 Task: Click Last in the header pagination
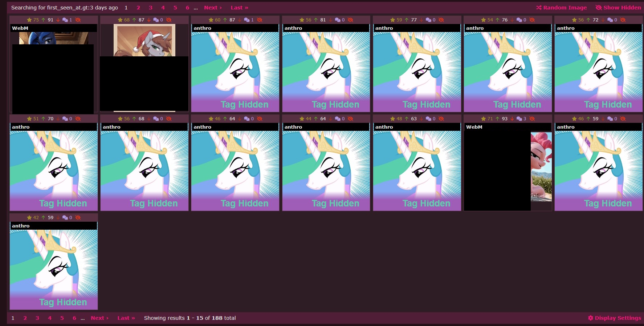(x=240, y=8)
